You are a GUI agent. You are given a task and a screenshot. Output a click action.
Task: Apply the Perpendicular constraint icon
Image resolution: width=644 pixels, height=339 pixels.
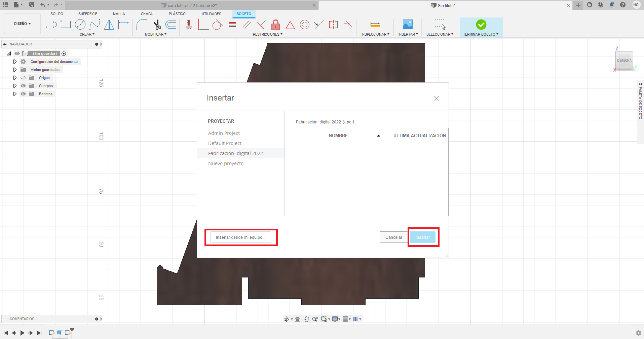[203, 25]
